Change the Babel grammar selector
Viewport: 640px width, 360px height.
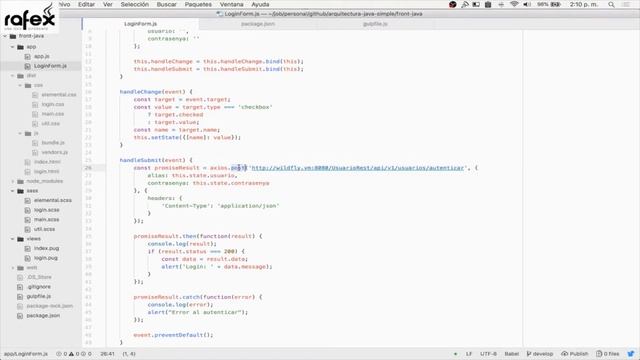tap(511, 354)
